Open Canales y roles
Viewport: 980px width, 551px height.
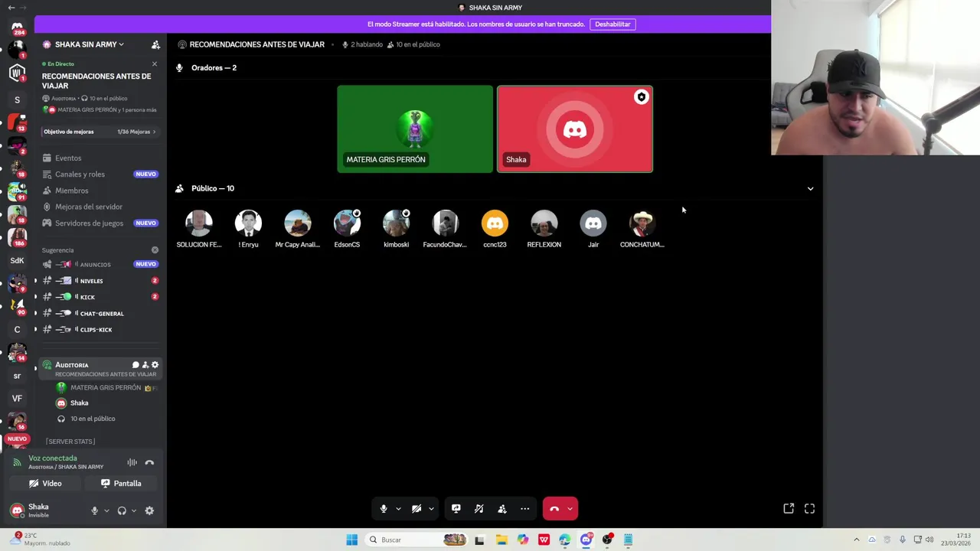point(100,174)
